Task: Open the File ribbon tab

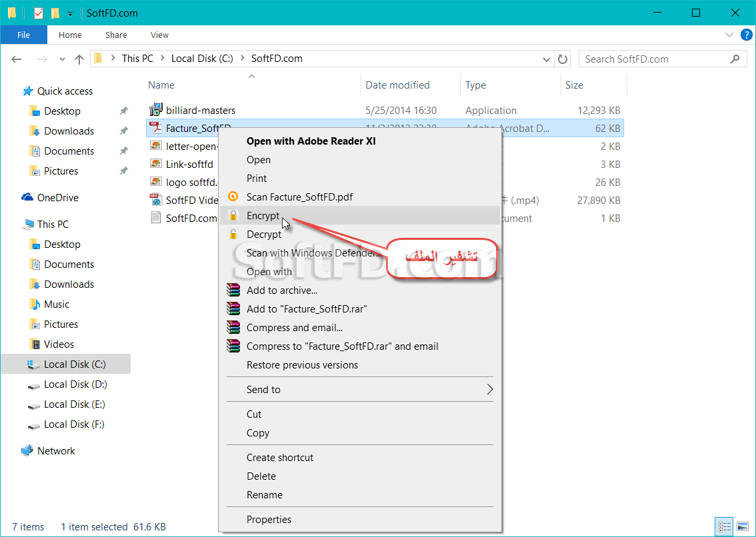Action: click(23, 35)
